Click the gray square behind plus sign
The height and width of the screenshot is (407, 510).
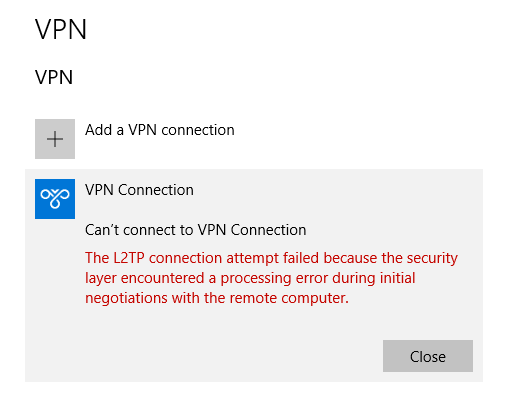(x=55, y=139)
